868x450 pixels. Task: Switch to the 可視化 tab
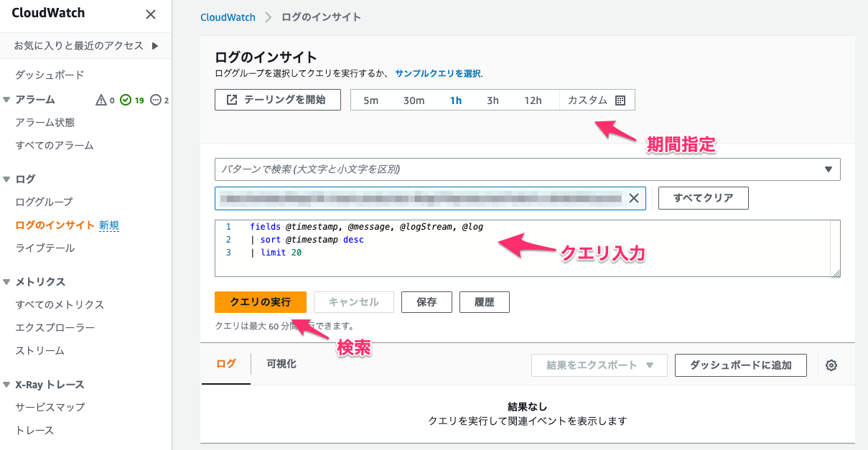tap(281, 364)
